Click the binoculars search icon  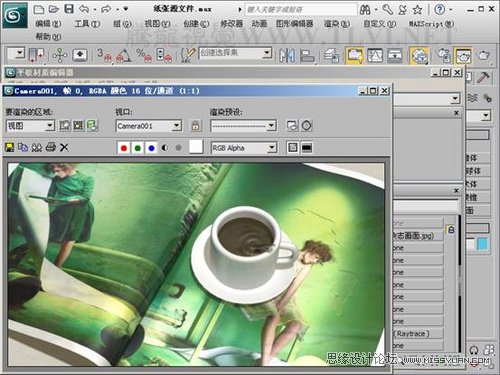point(365,10)
